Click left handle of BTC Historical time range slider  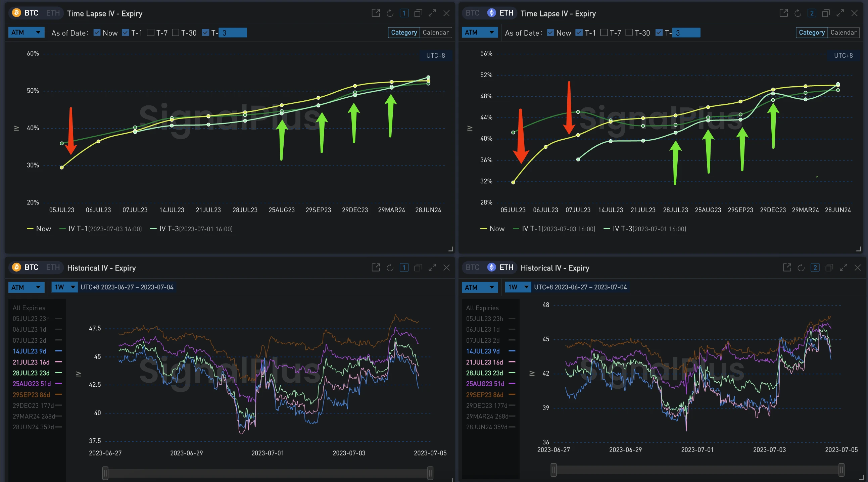tap(105, 473)
